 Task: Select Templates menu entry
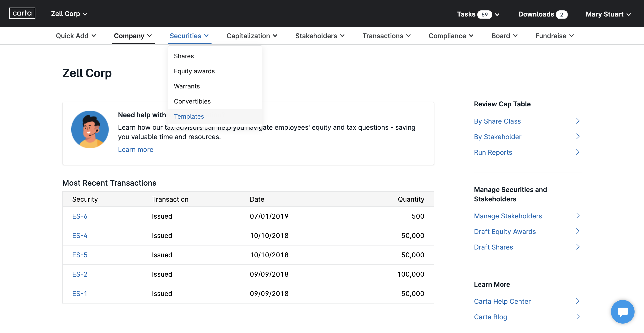215,117
